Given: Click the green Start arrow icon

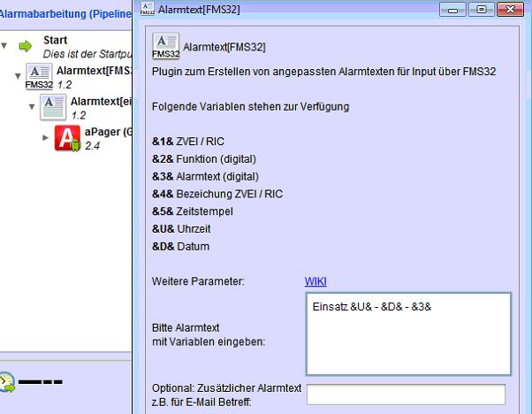Looking at the screenshot, I should click(x=26, y=46).
